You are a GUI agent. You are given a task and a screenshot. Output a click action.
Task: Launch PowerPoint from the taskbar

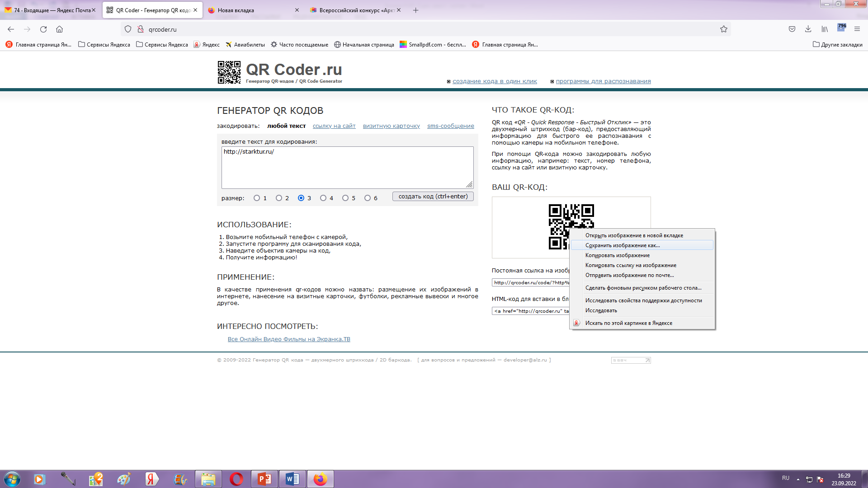(x=264, y=479)
